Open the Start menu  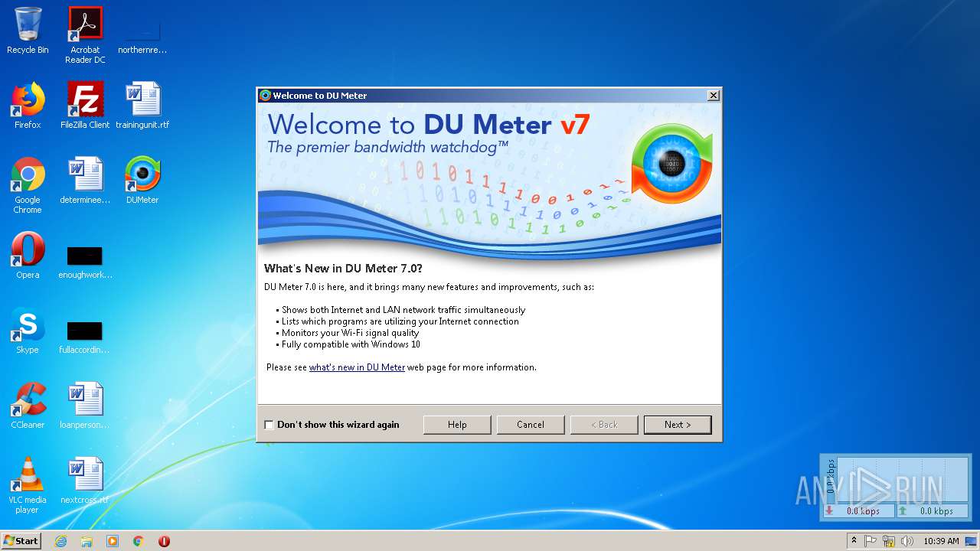click(x=21, y=541)
